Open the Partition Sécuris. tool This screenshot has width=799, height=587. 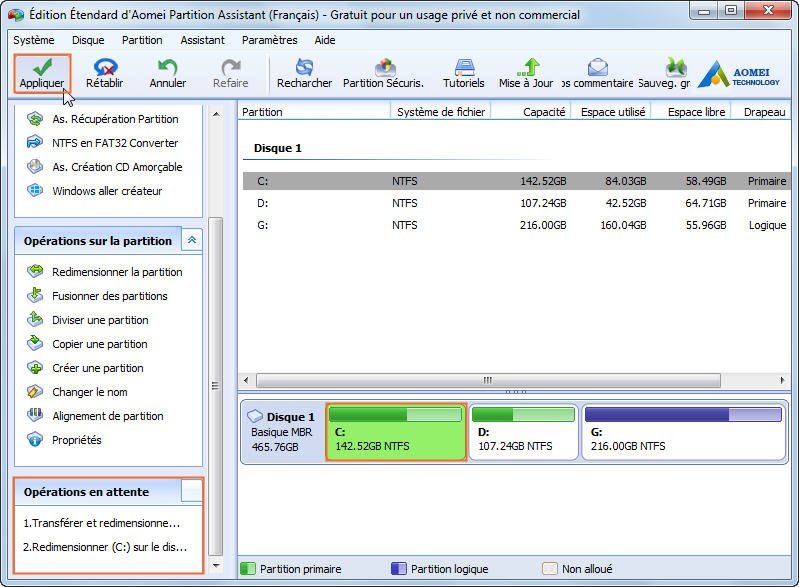(384, 74)
